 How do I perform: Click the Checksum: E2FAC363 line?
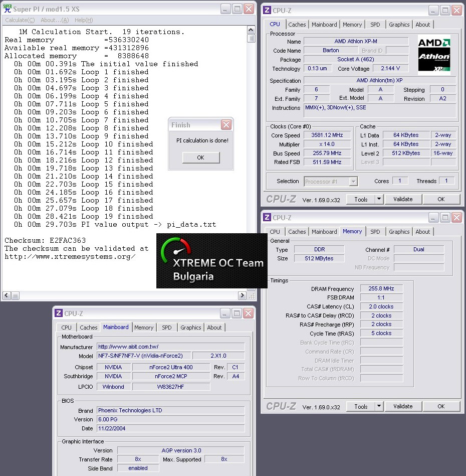tap(45, 240)
